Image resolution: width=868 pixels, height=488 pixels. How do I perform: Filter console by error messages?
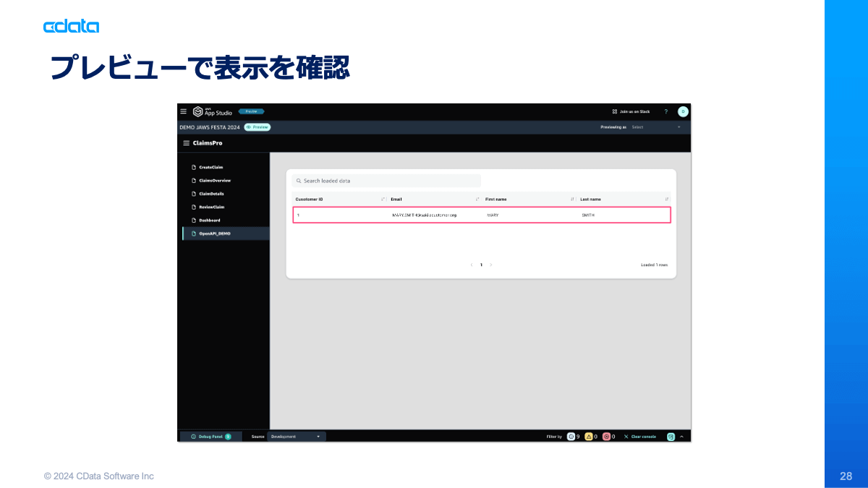[x=608, y=437]
